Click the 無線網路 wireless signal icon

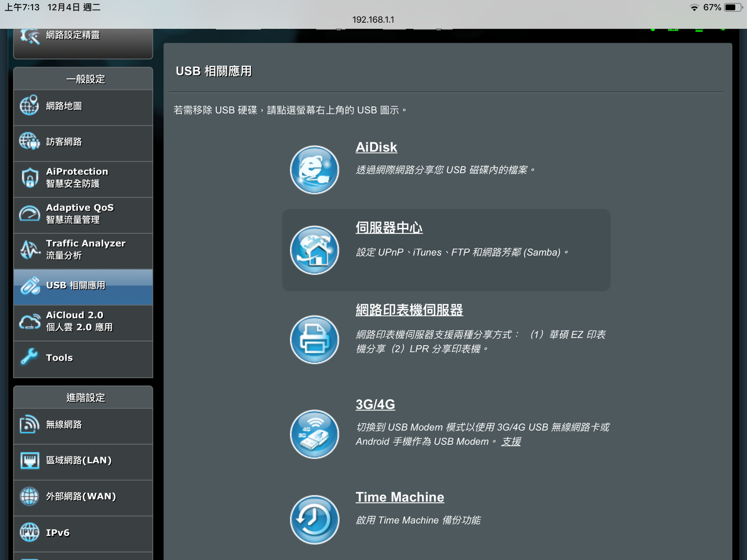pyautogui.click(x=29, y=424)
